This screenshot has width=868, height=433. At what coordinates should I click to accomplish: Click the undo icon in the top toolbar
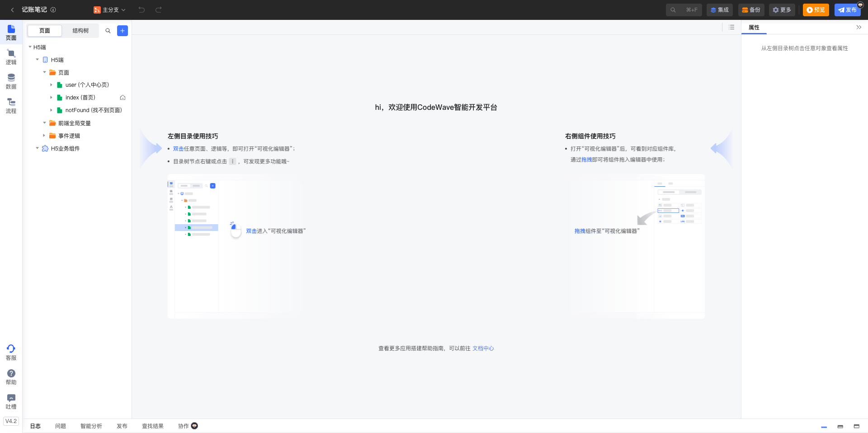(142, 9)
